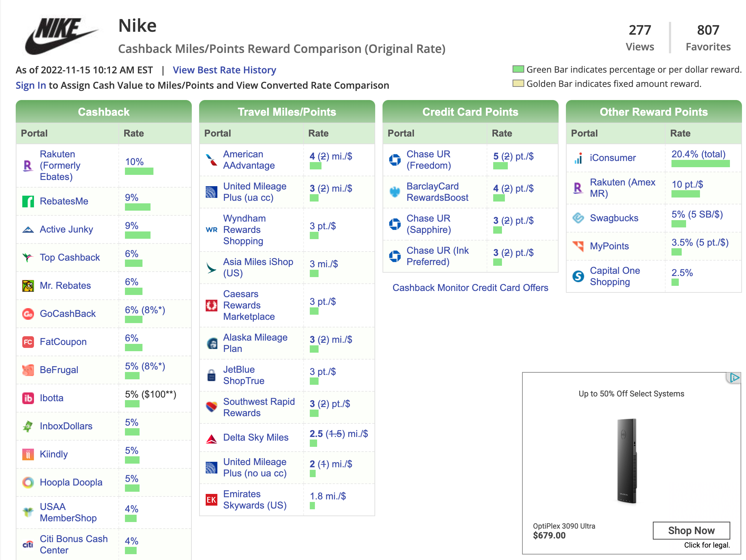Click the Credit Card Points section header
This screenshot has height=560, width=746.
471,112
